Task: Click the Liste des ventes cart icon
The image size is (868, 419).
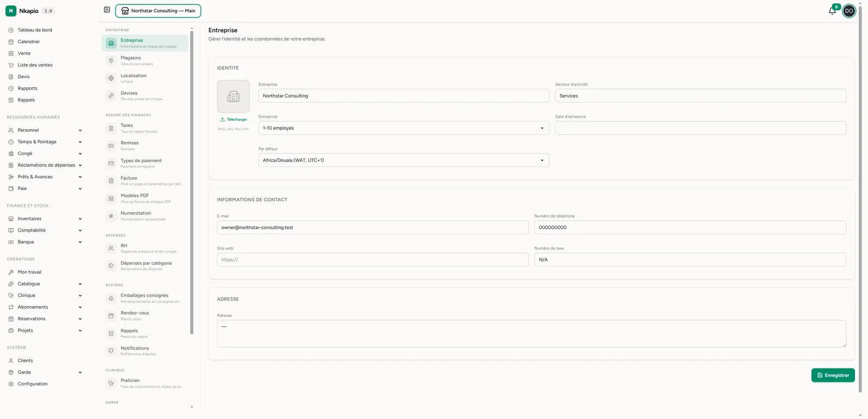Action: click(x=11, y=65)
